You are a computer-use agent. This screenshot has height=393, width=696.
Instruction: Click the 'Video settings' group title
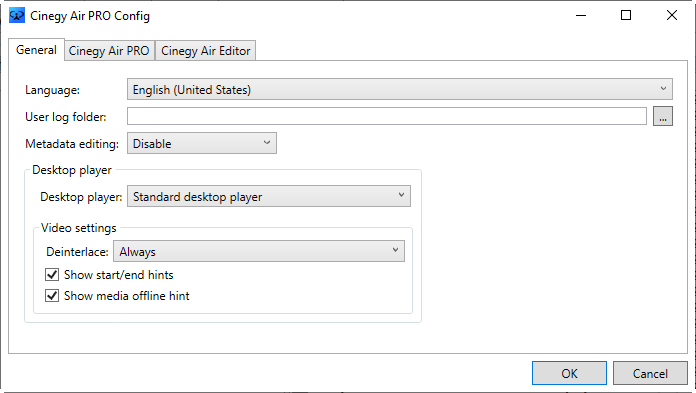[79, 228]
